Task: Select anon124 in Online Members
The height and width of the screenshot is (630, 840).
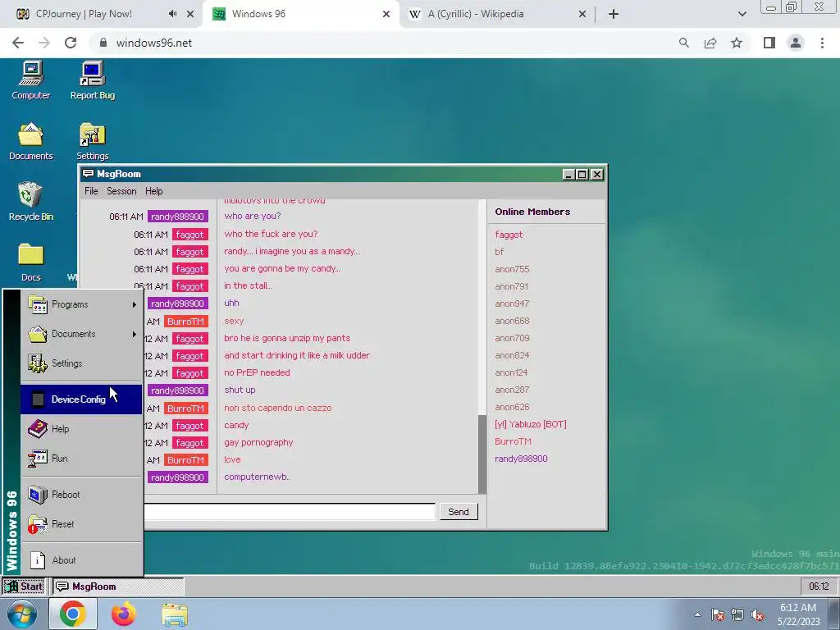Action: [x=511, y=372]
